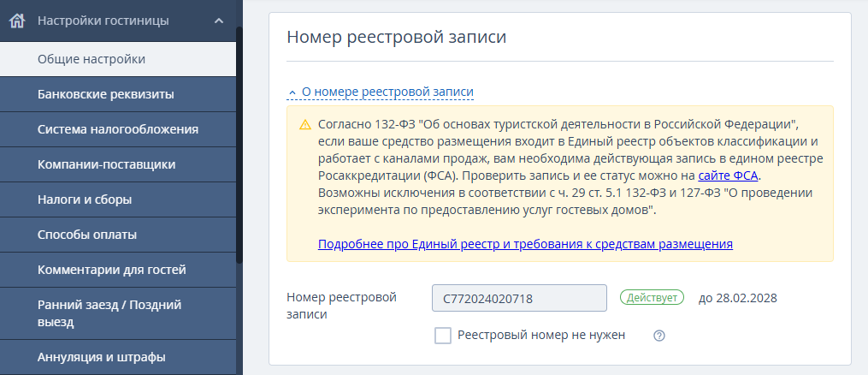Click the yellow warning triangle icon
Image resolution: width=868 pixels, height=375 pixels.
click(304, 125)
